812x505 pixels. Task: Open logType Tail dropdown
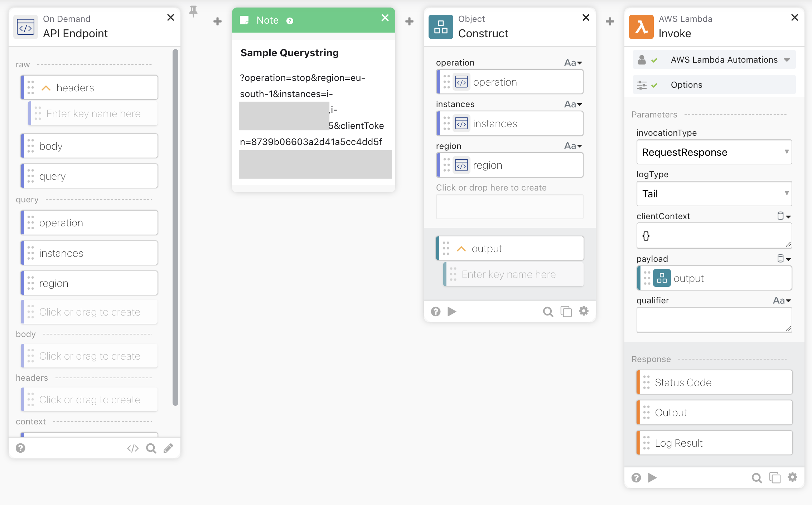714,194
